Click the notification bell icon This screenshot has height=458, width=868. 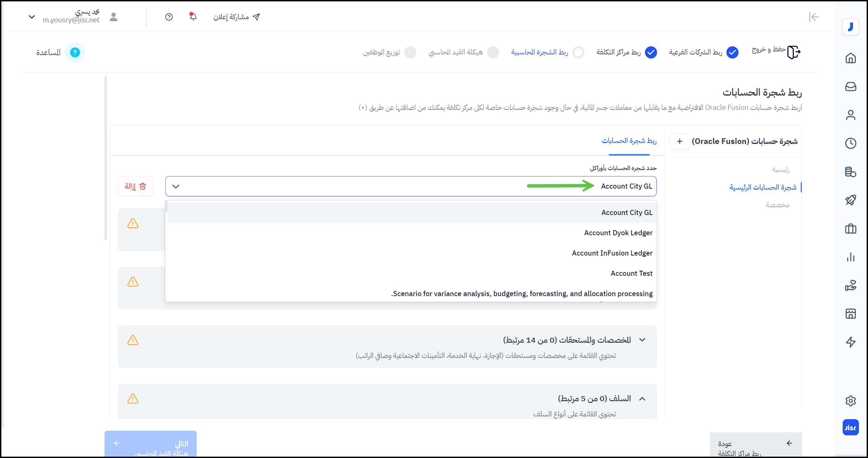[193, 17]
